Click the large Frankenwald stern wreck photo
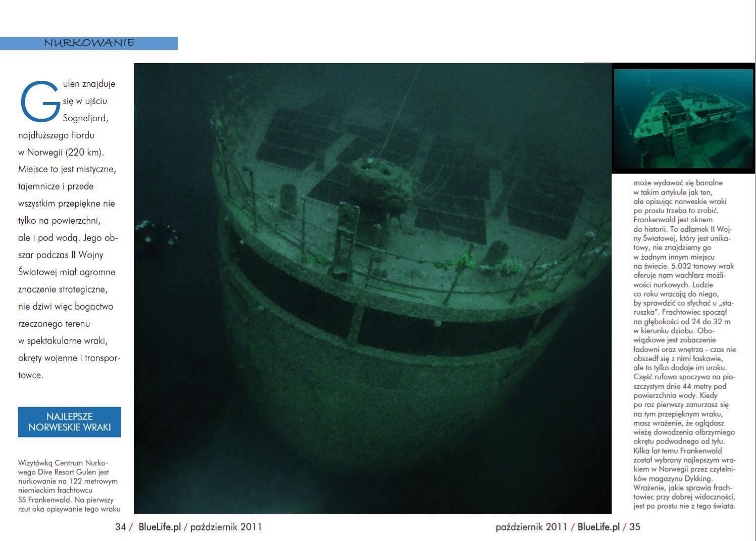Viewport: 756px width, 541px height. (x=373, y=288)
